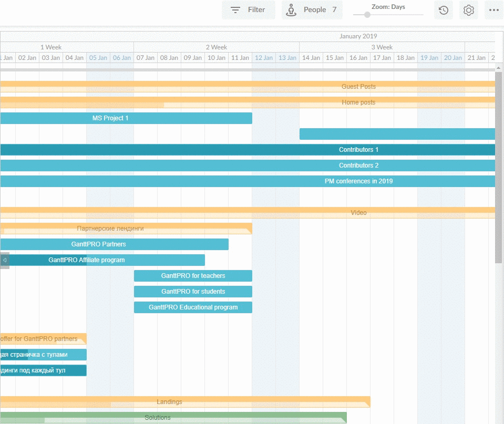The height and width of the screenshot is (424, 504).
Task: Select the Landings group bar
Action: [185, 402]
